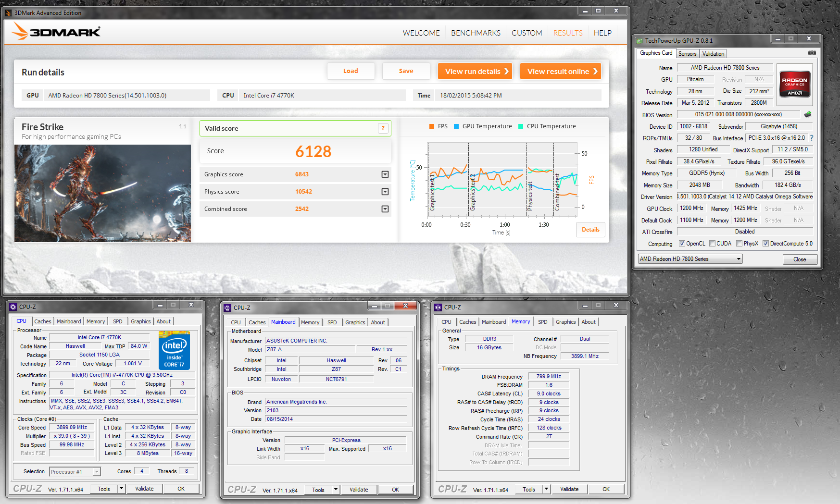Toggle the DirectCompute 5.0 checkbox
The width and height of the screenshot is (840, 504).
[766, 244]
